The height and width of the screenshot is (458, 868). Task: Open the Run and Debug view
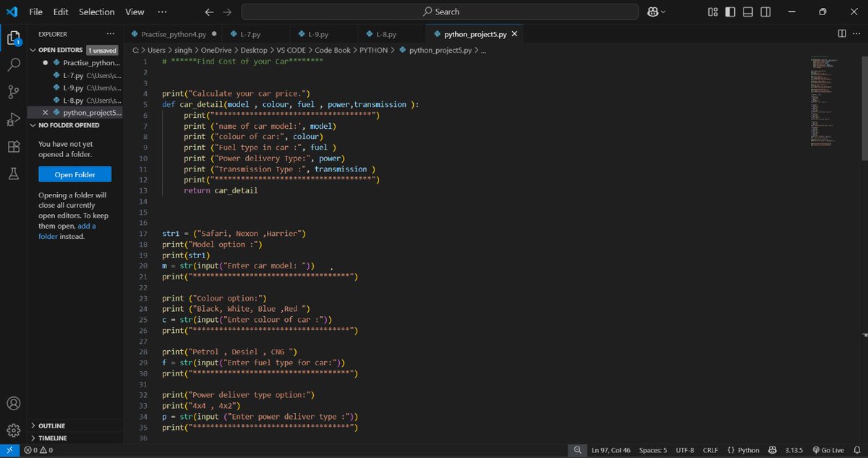pos(13,119)
